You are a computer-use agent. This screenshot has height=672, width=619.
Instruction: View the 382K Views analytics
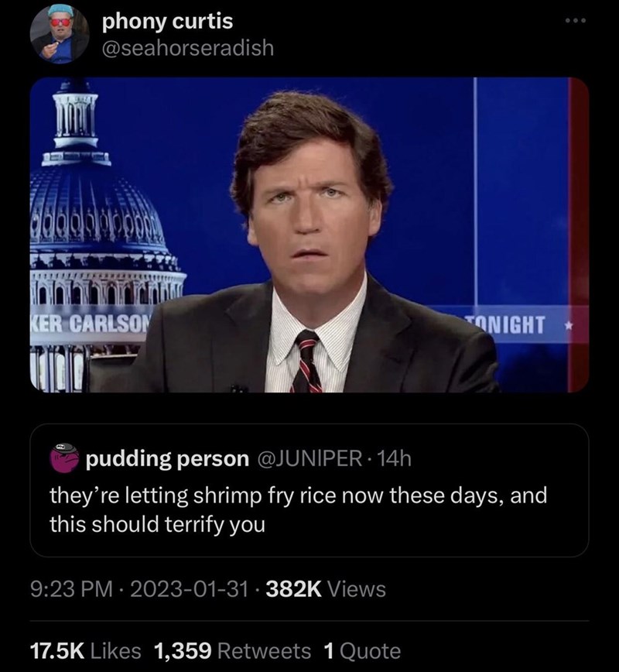[326, 590]
